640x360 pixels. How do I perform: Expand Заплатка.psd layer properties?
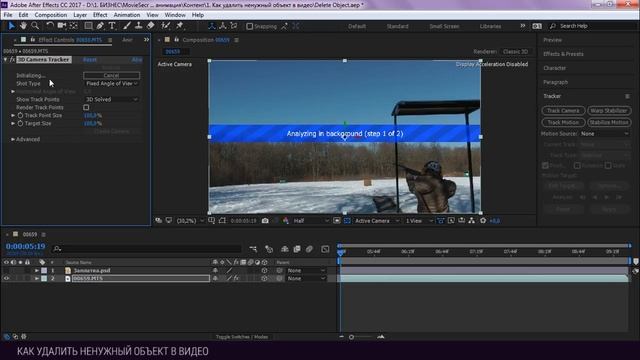click(37, 270)
